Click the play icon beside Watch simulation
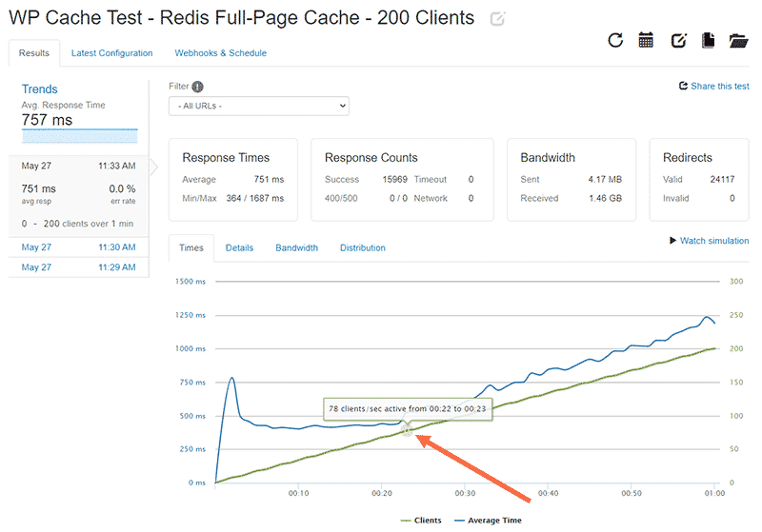This screenshot has height=532, width=762. coord(673,240)
